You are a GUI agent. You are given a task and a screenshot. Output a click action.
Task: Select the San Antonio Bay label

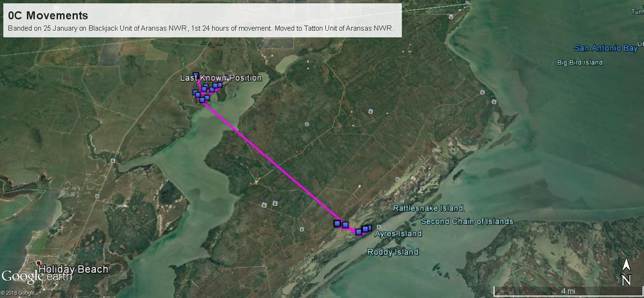(606, 48)
